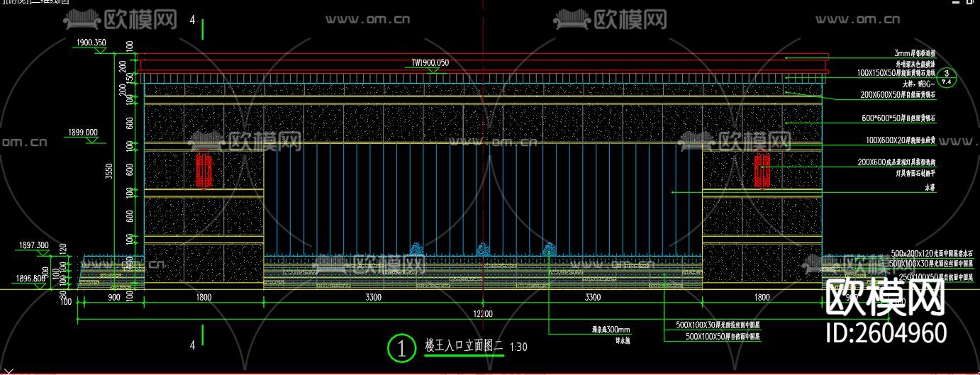Image resolution: width=980 pixels, height=375 pixels.
Task: Select the fountain note 涌泉高300mm
Action: [x=611, y=330]
